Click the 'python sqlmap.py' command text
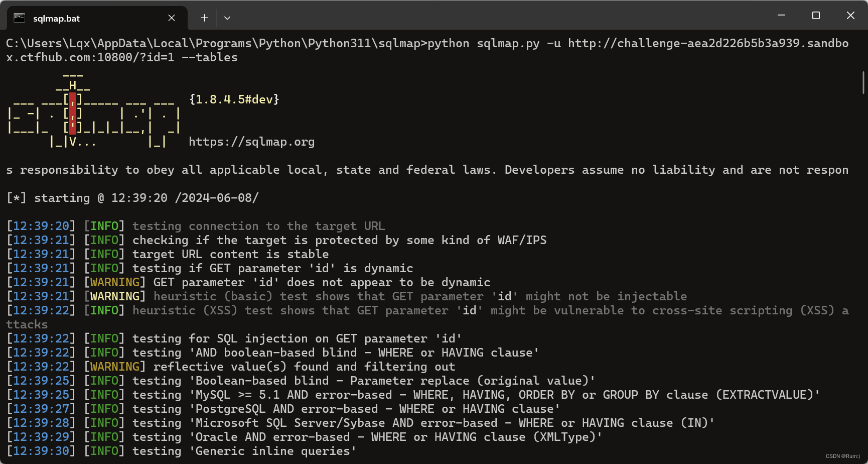The image size is (868, 464). [x=483, y=43]
